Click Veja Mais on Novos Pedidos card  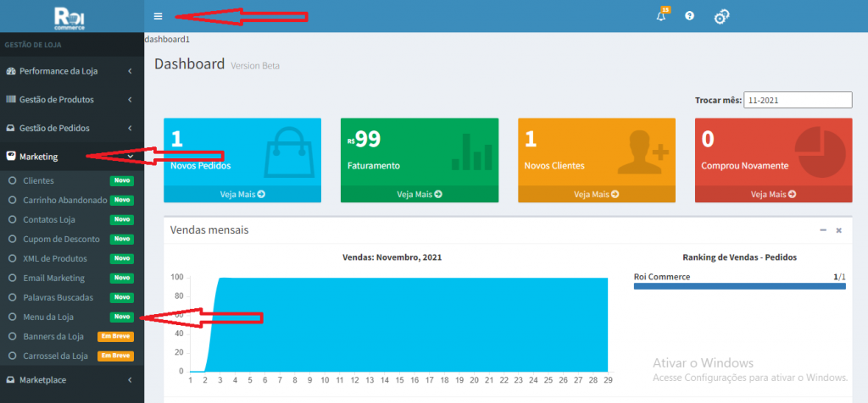coord(242,194)
